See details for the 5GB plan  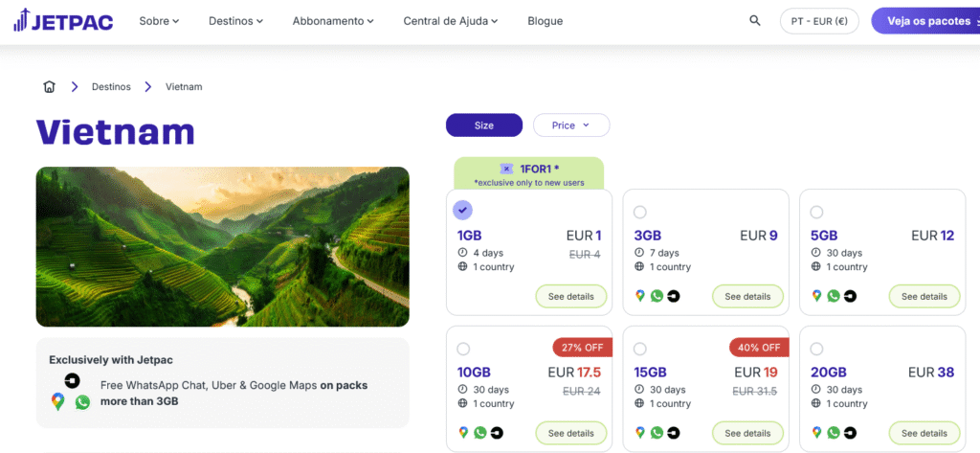[924, 297]
